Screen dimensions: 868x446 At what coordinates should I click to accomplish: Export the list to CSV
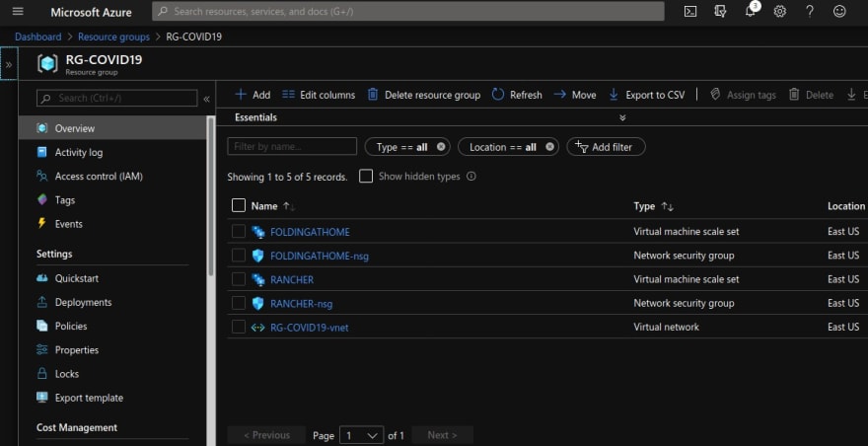coord(647,95)
